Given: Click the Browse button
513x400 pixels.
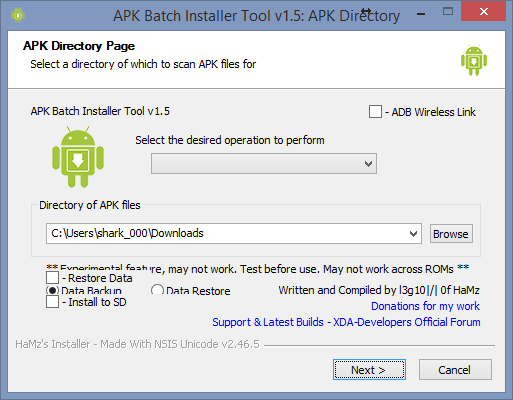Looking at the screenshot, I should (451, 234).
